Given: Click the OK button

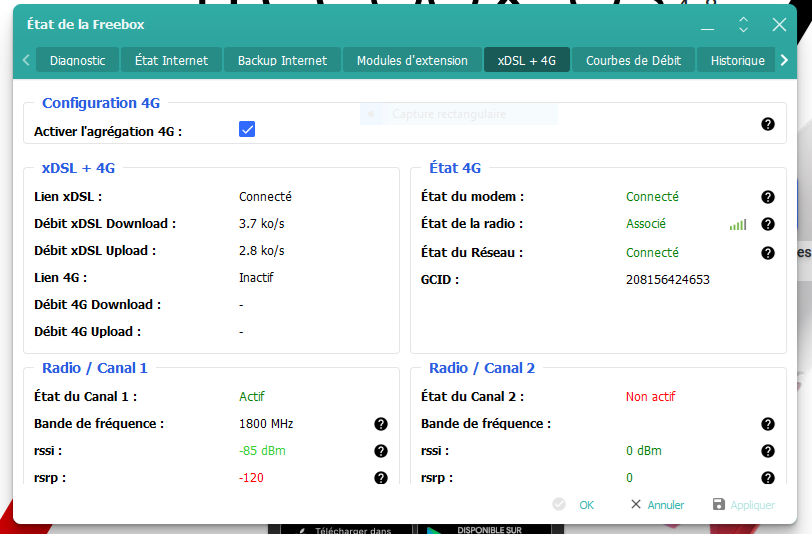Looking at the screenshot, I should click(574, 505).
